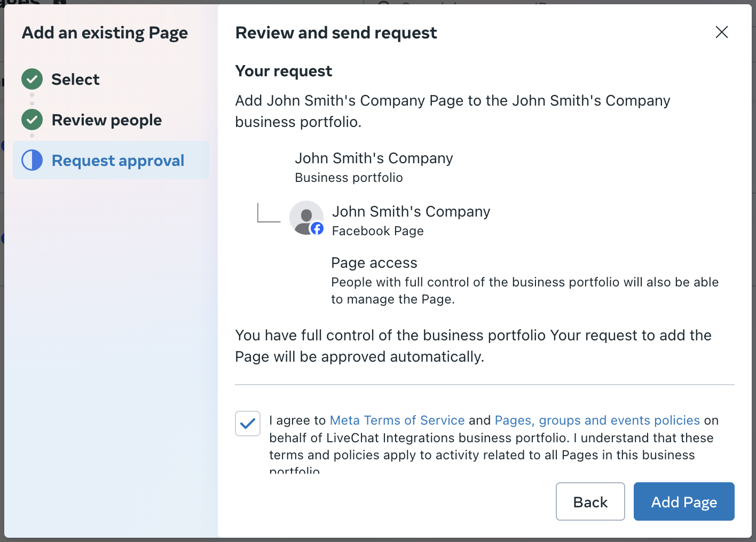Go to the Review people step label
This screenshot has height=542, width=756.
(x=107, y=120)
